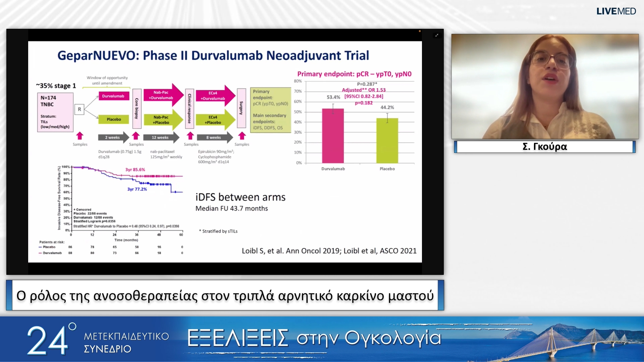Click the LIVEMED logo
644x362 pixels.
coord(616,11)
